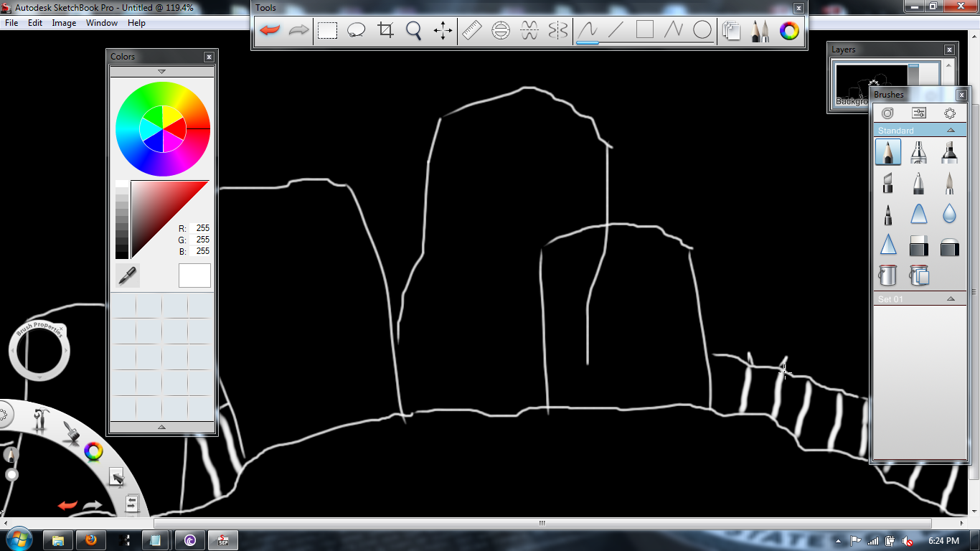Viewport: 980px width, 551px height.
Task: Click Undo arrow in the Tools bar
Action: pos(270,30)
